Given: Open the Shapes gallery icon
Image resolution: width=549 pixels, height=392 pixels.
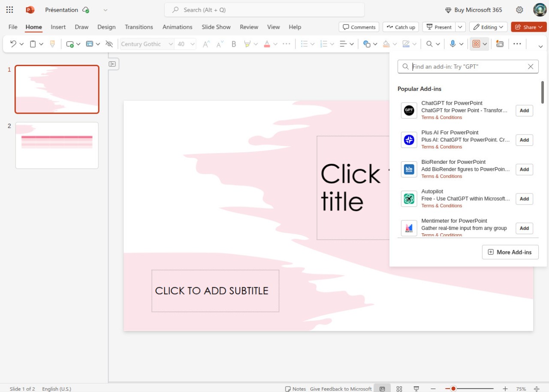Looking at the screenshot, I should coord(366,44).
